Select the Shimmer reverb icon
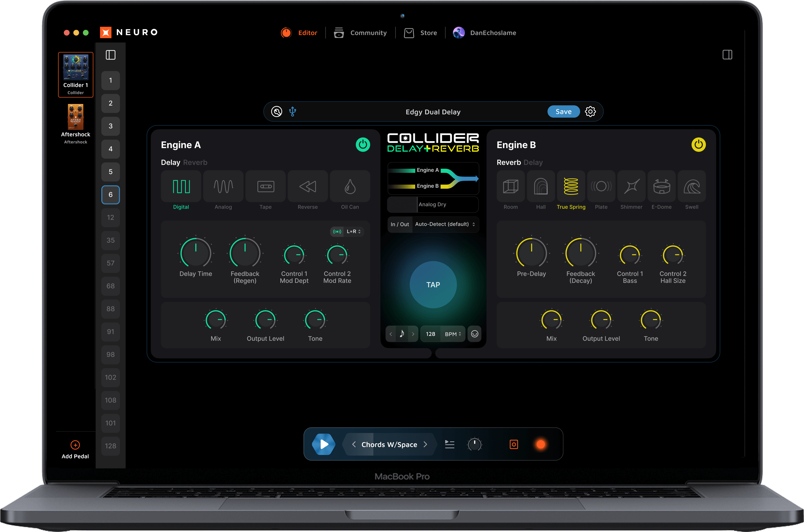The height and width of the screenshot is (532, 804). (x=631, y=186)
